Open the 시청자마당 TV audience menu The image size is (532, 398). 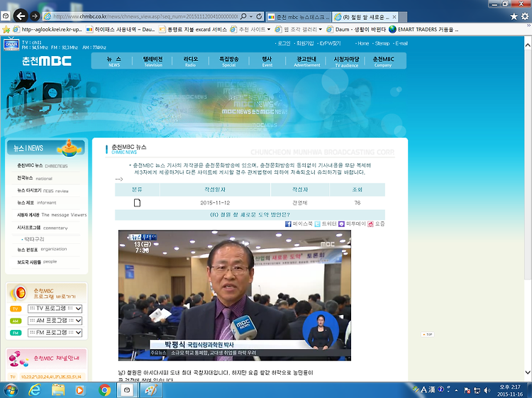pos(346,62)
